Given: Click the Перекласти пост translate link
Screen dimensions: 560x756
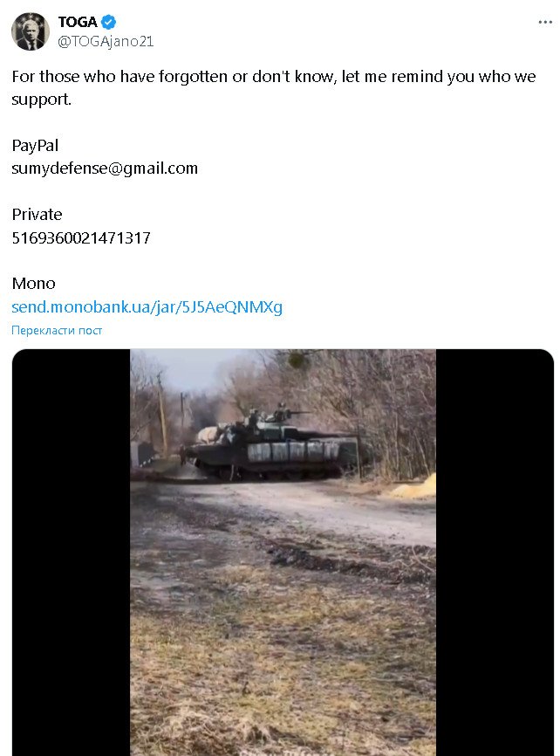Looking at the screenshot, I should pos(57,330).
